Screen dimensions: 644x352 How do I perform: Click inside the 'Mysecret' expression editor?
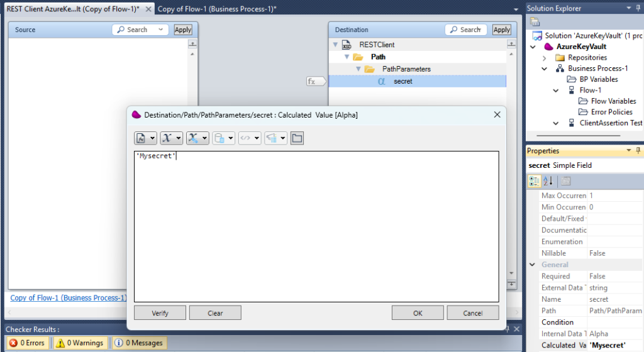[x=316, y=226]
